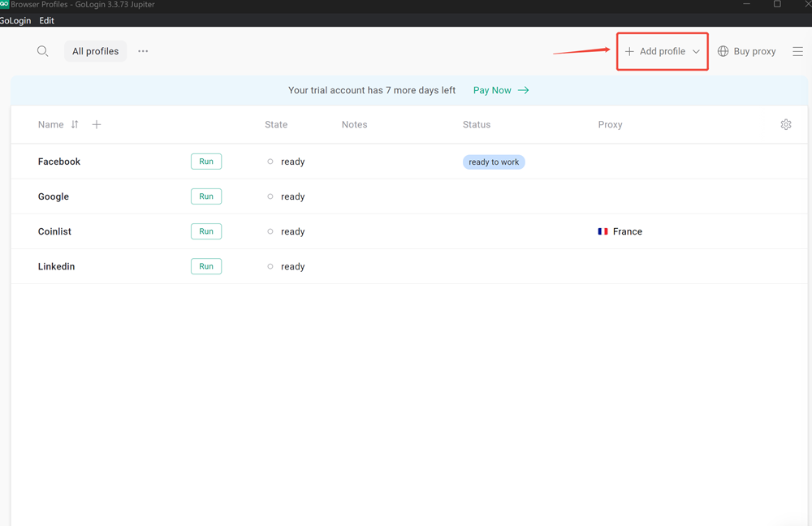The height and width of the screenshot is (526, 812).
Task: Open the search magnifier icon
Action: pyautogui.click(x=42, y=51)
